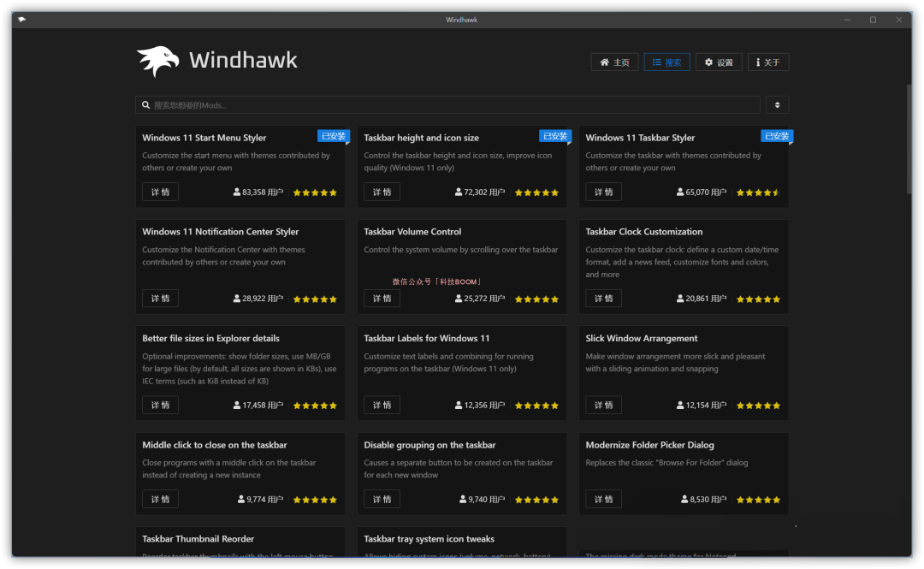Open details for Slick Window Arrangement
Screen dimensions: 924x569
click(603, 405)
